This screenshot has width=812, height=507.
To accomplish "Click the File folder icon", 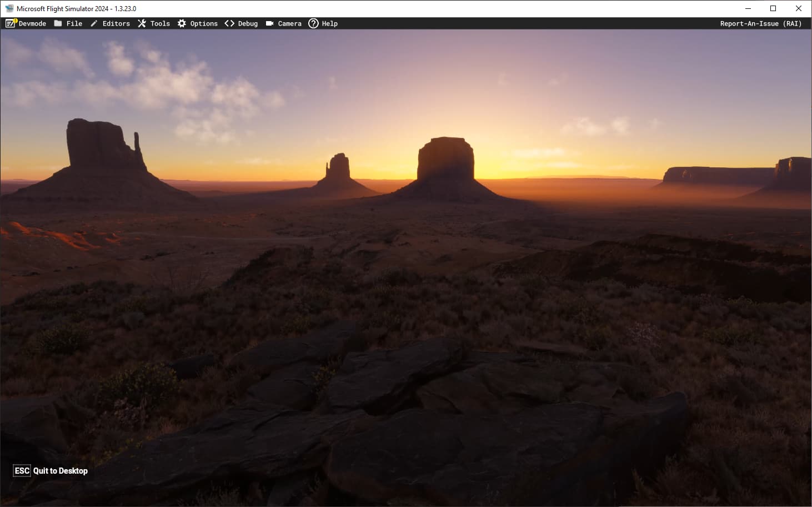I will tap(58, 23).
